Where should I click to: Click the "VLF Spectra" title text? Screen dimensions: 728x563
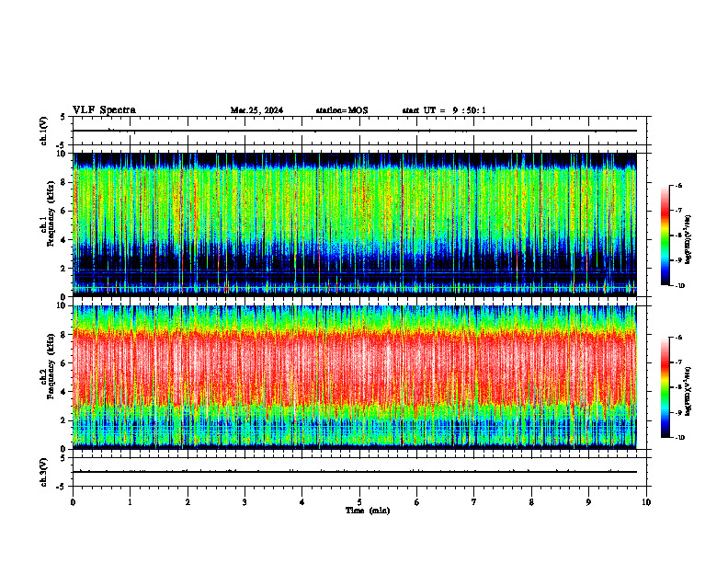point(104,110)
